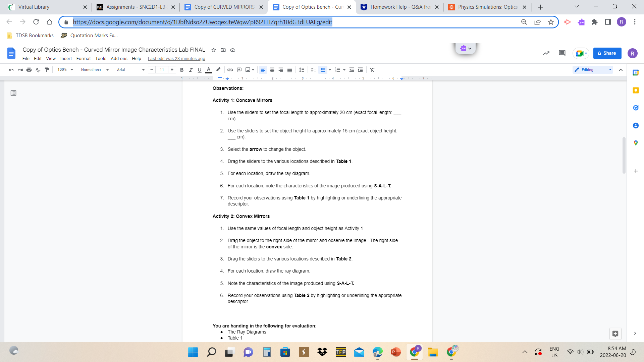Open the Format menu
The width and height of the screenshot is (644, 362).
click(x=84, y=58)
